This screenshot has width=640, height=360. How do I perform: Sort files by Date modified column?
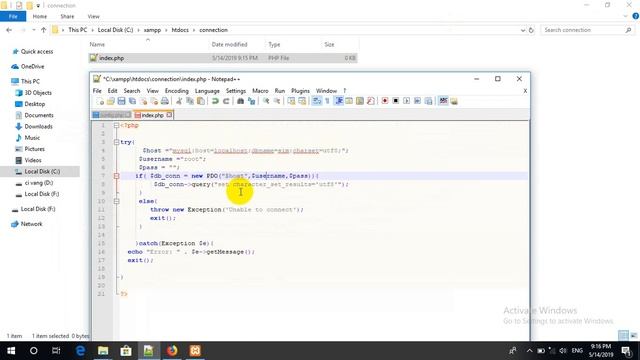[229, 44]
